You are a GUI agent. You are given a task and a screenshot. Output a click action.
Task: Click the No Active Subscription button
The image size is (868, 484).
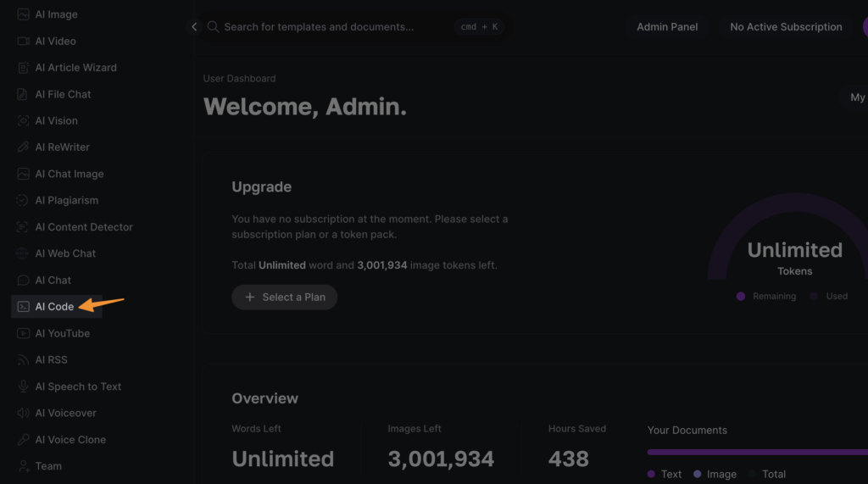pos(786,27)
